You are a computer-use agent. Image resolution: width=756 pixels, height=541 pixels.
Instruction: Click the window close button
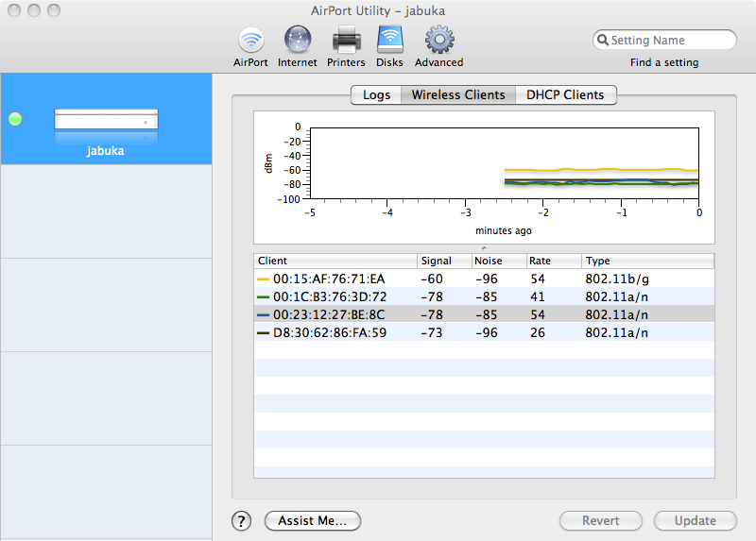coord(14,10)
